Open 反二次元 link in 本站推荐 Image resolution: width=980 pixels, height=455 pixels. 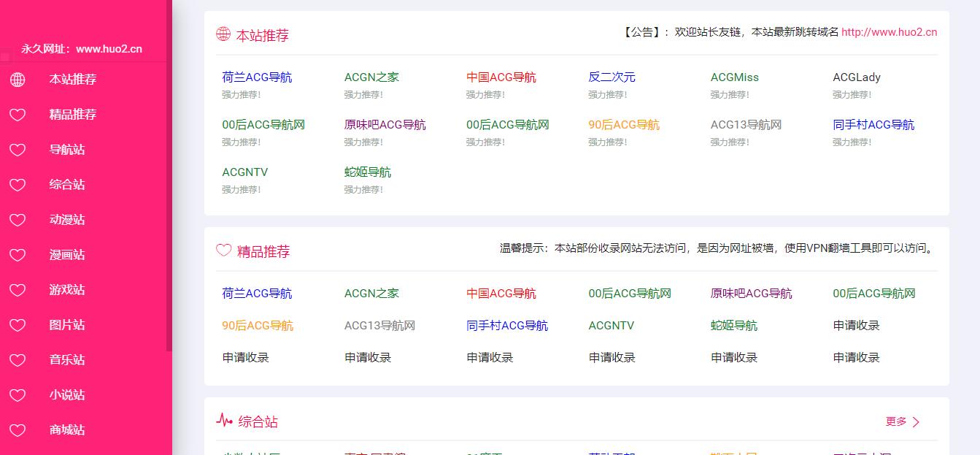[x=611, y=77]
